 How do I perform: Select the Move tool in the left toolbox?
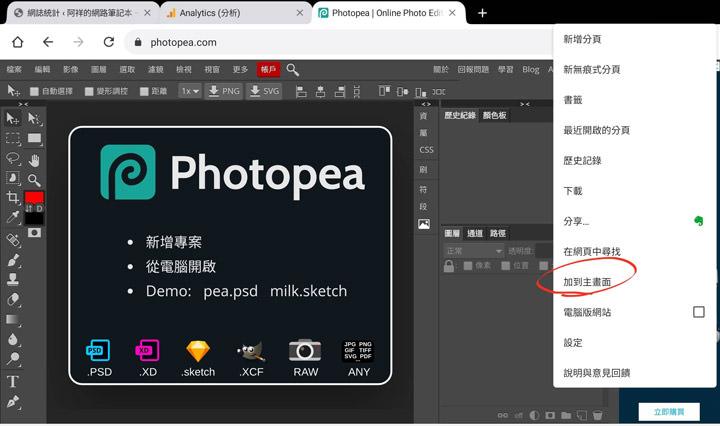[x=12, y=118]
